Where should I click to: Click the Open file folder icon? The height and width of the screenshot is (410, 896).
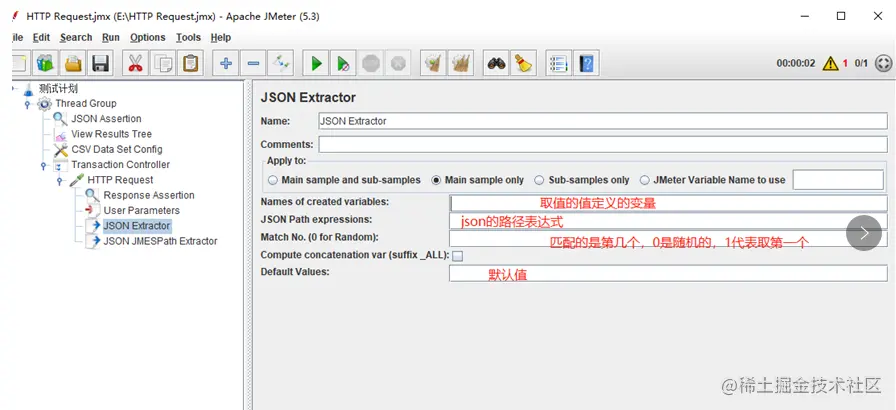(73, 63)
